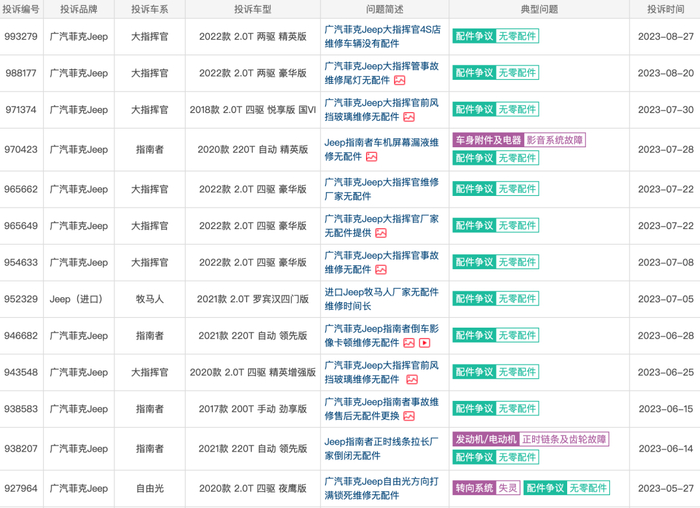The image size is (700, 508).
Task: Open picture icon for complaint 938583
Action: [410, 416]
